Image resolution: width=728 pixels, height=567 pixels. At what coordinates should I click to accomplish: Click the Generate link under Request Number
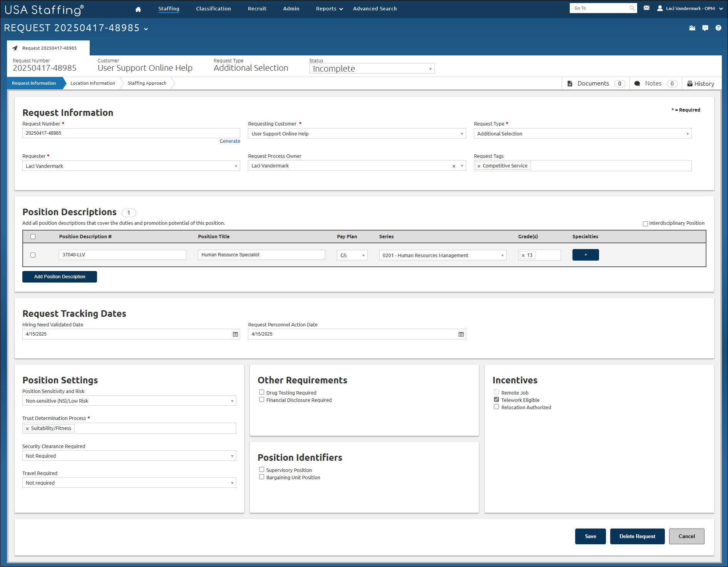click(230, 141)
